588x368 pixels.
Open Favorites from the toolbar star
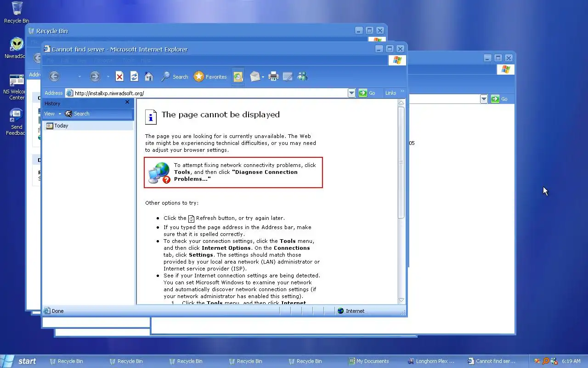click(210, 77)
